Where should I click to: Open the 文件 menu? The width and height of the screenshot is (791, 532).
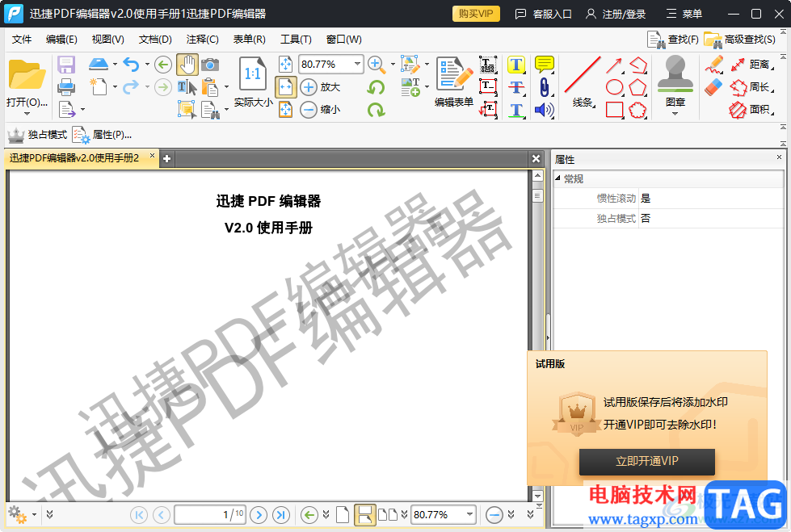click(x=22, y=40)
